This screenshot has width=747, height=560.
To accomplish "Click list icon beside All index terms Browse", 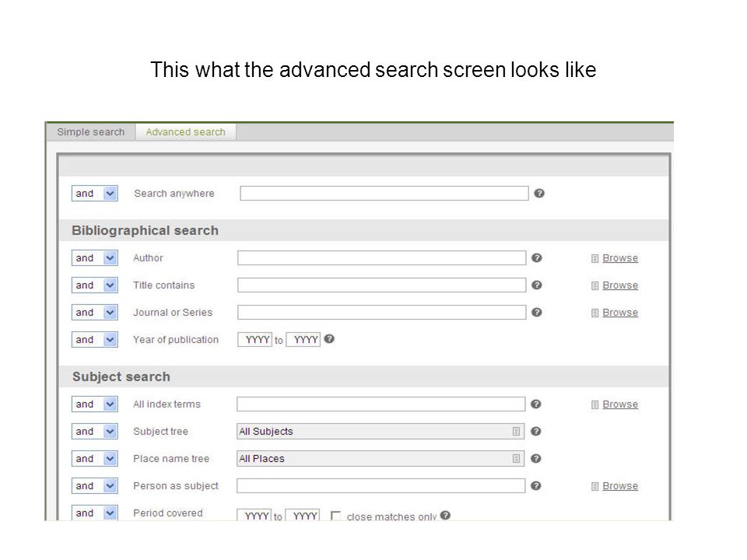I will (594, 404).
